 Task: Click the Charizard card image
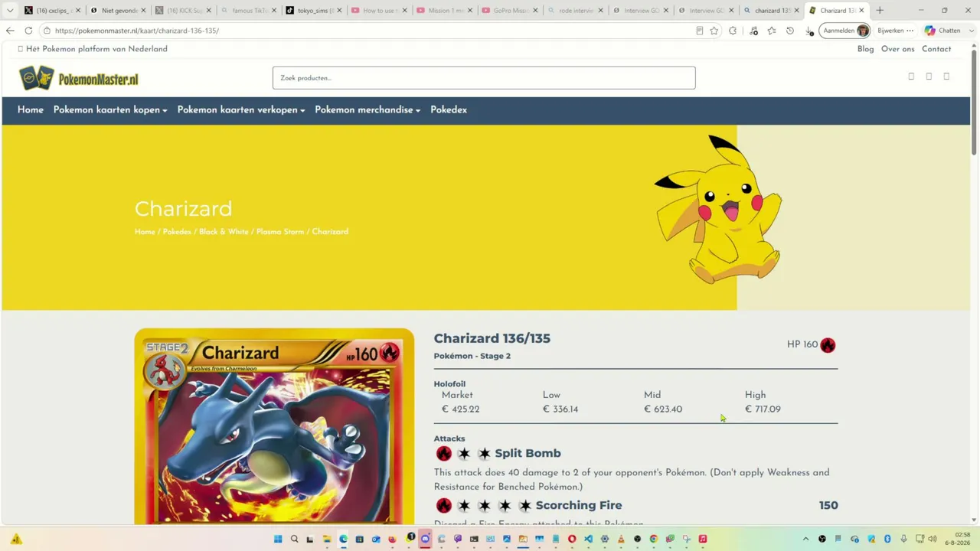pyautogui.click(x=274, y=427)
